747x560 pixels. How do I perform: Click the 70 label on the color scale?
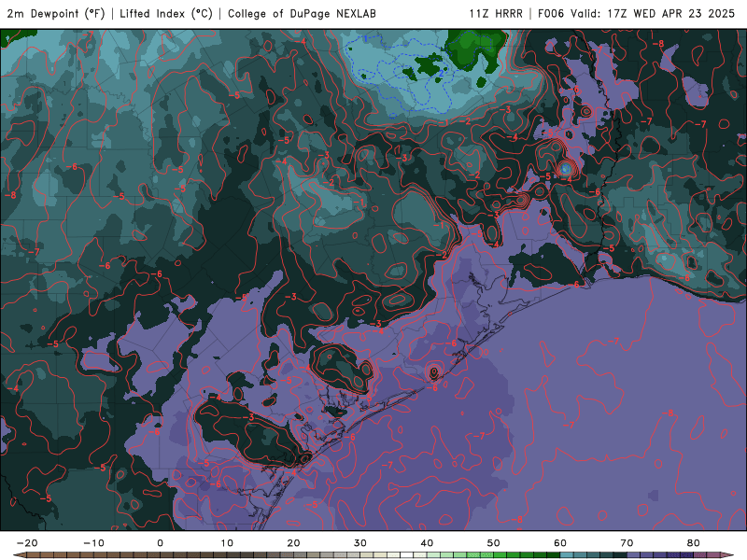627,543
